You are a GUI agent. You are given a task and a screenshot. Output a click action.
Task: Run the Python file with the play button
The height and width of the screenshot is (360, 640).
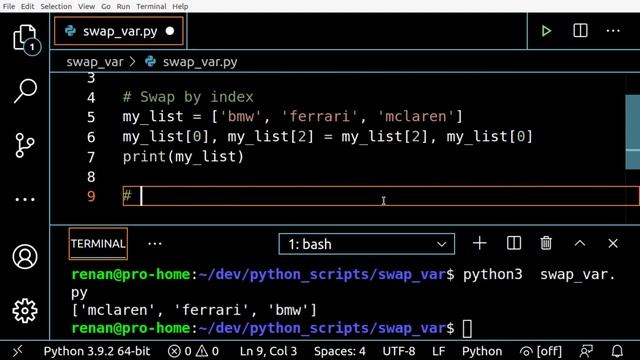[546, 31]
